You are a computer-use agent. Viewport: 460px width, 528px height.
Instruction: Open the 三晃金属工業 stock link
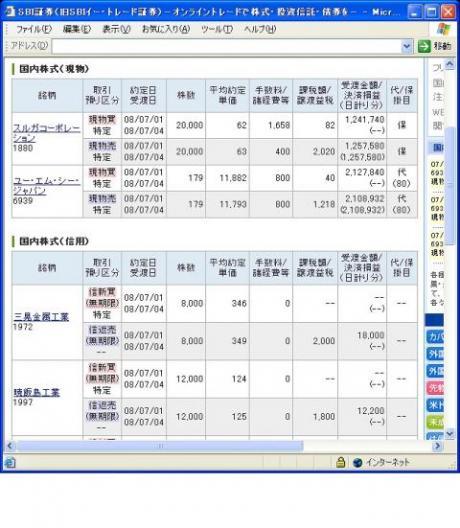pyautogui.click(x=41, y=317)
